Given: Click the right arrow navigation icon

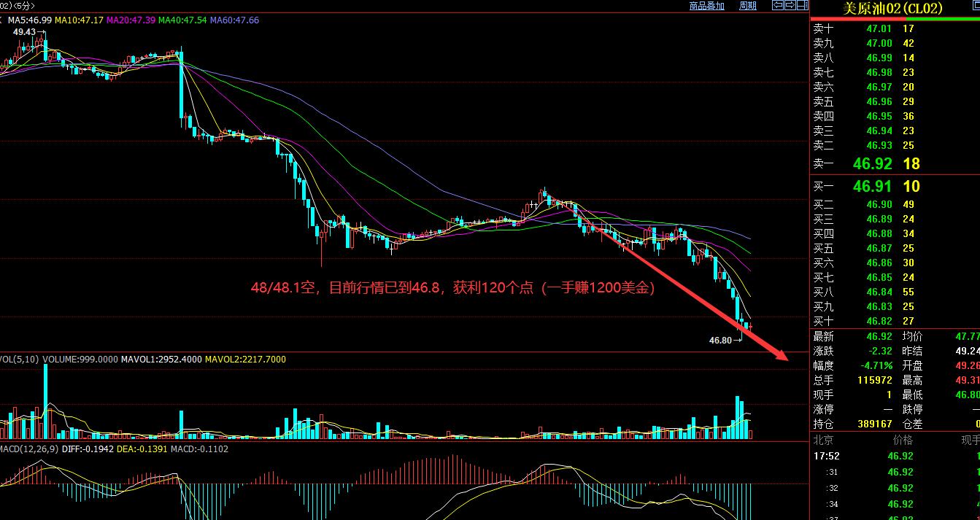Looking at the screenshot, I should point(790,5).
